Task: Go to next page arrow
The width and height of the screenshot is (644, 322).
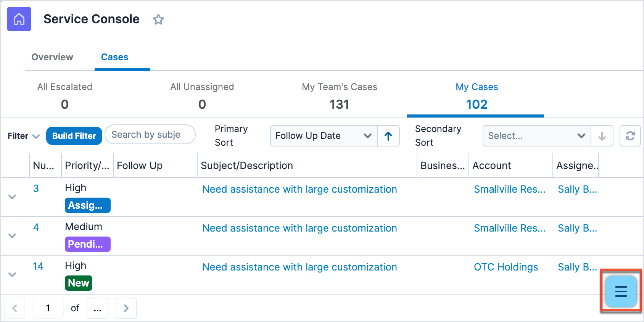Action: [126, 308]
